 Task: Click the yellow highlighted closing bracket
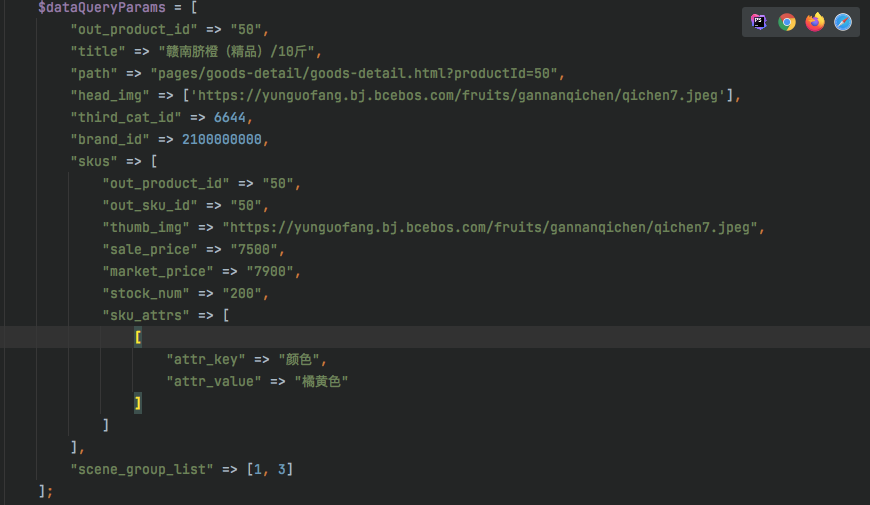[138, 403]
